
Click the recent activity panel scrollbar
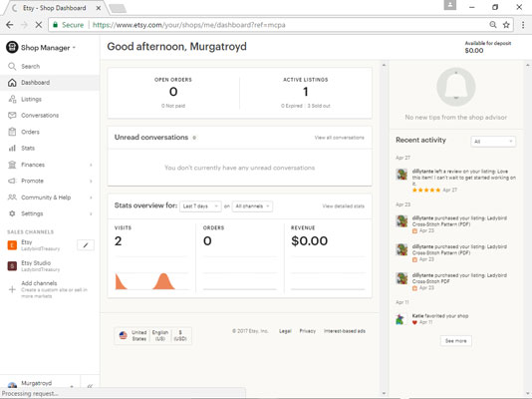(x=528, y=228)
